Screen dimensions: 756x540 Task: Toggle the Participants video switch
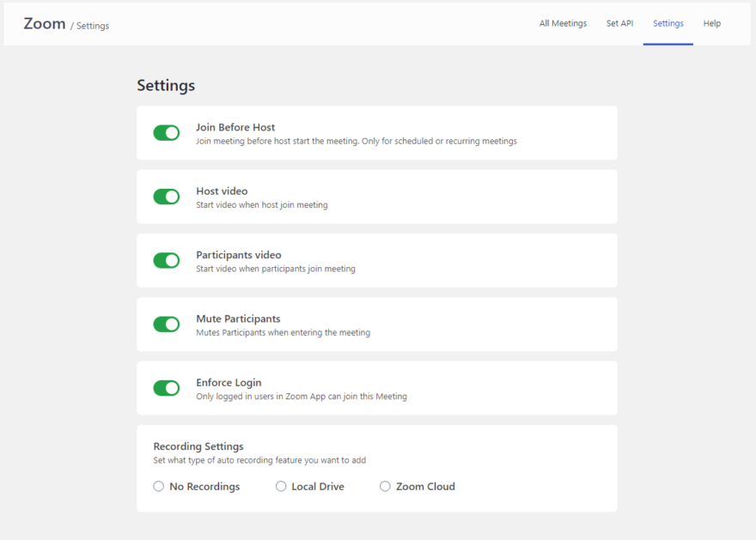pos(167,261)
